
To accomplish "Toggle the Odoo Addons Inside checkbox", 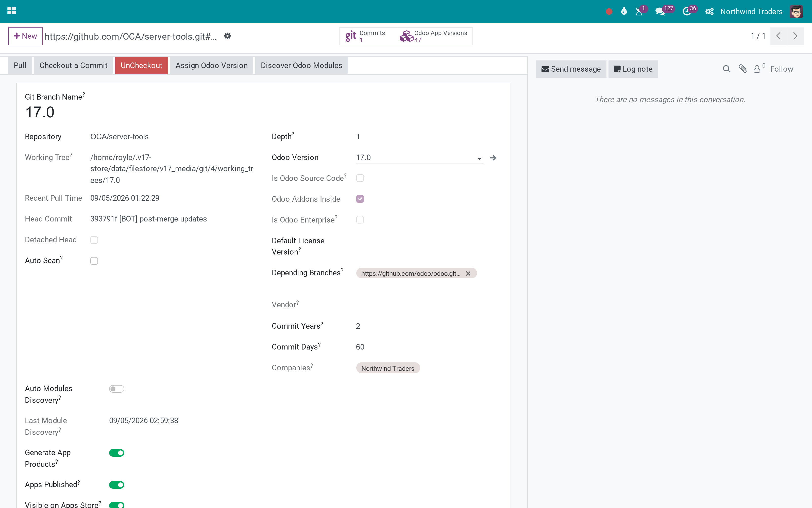I will point(360,199).
